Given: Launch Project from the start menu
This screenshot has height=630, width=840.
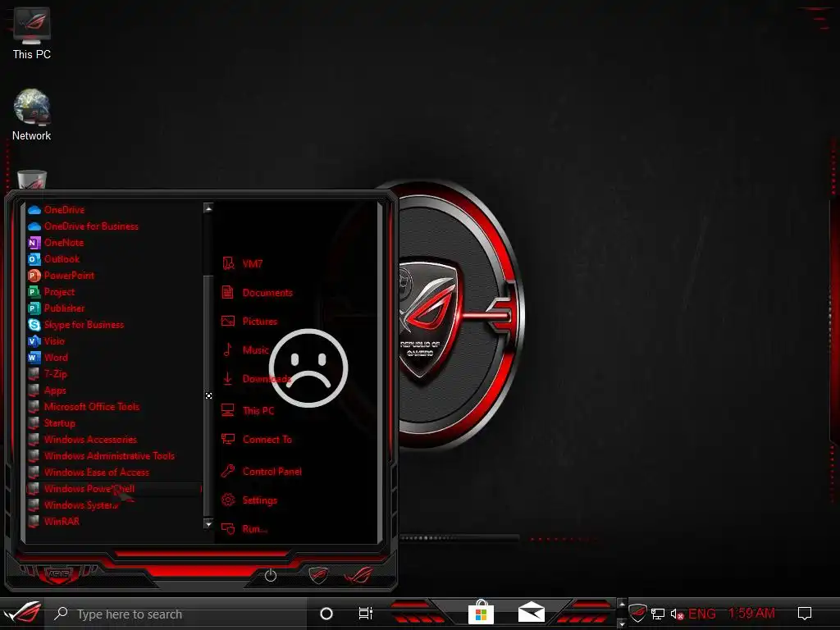Looking at the screenshot, I should pos(113,292).
